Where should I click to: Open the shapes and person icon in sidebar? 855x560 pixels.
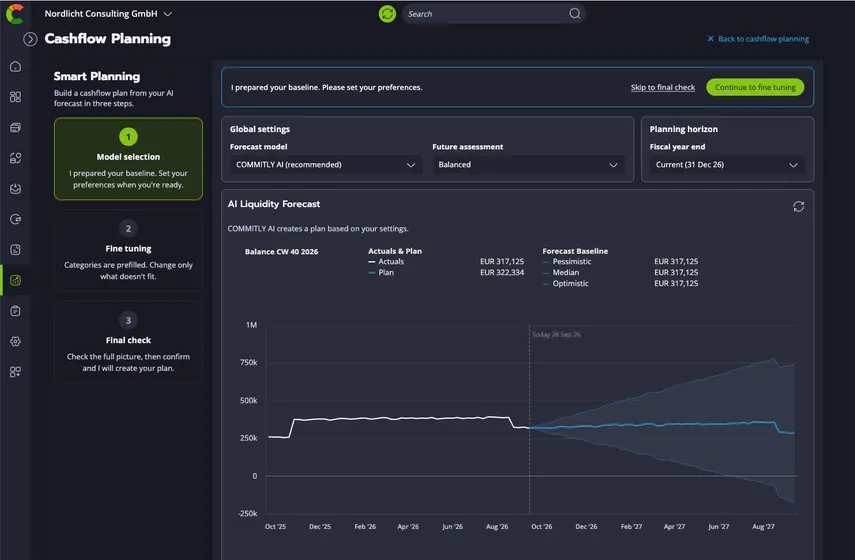coord(15,158)
